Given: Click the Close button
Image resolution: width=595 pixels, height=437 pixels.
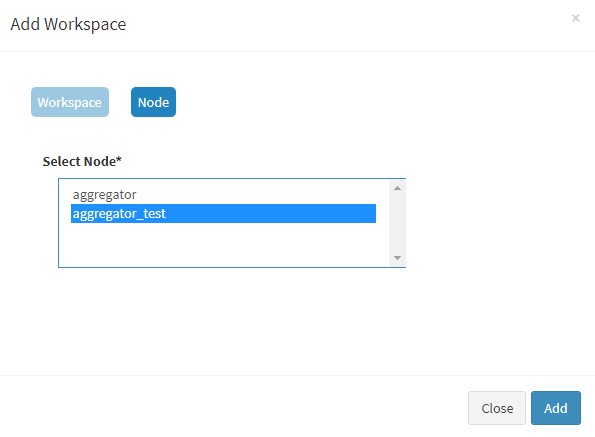Looking at the screenshot, I should tap(497, 408).
